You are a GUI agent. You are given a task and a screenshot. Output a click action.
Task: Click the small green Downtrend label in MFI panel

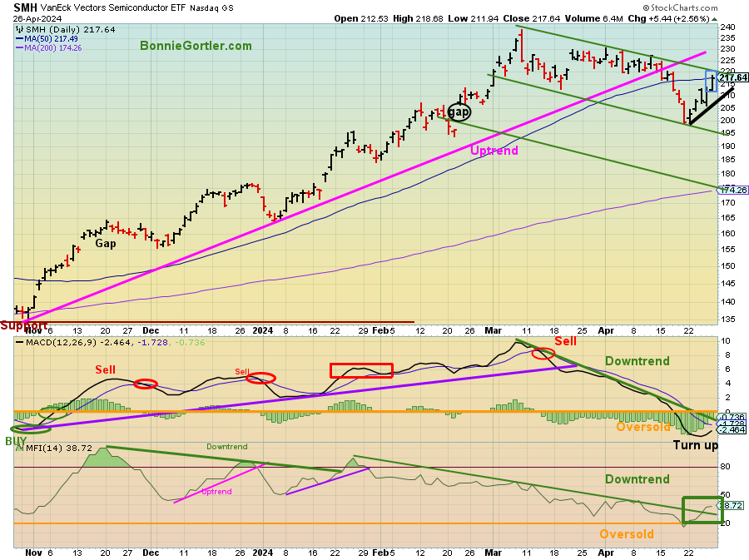click(x=227, y=447)
